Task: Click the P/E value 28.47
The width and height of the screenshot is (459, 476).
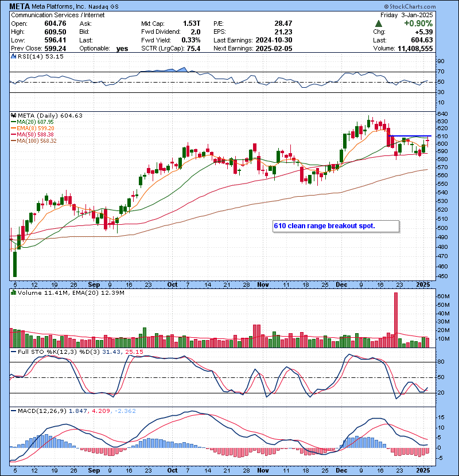Action: [283, 24]
